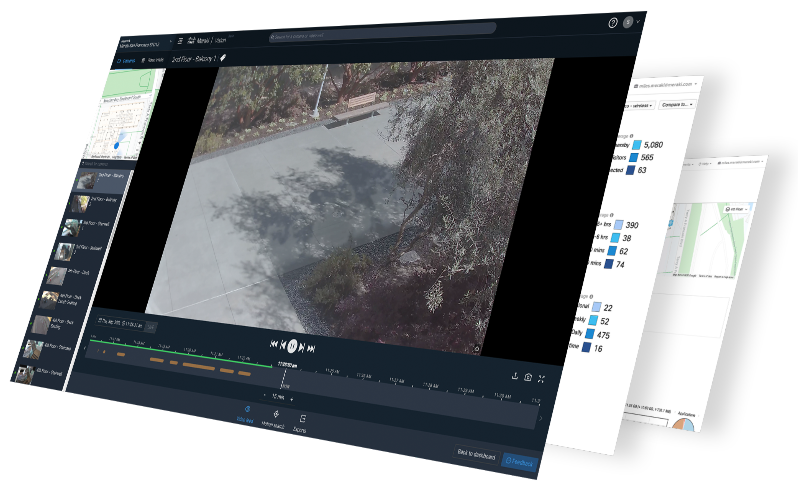Click the share/download icon above timeline
The width and height of the screenshot is (798, 491).
coord(515,376)
